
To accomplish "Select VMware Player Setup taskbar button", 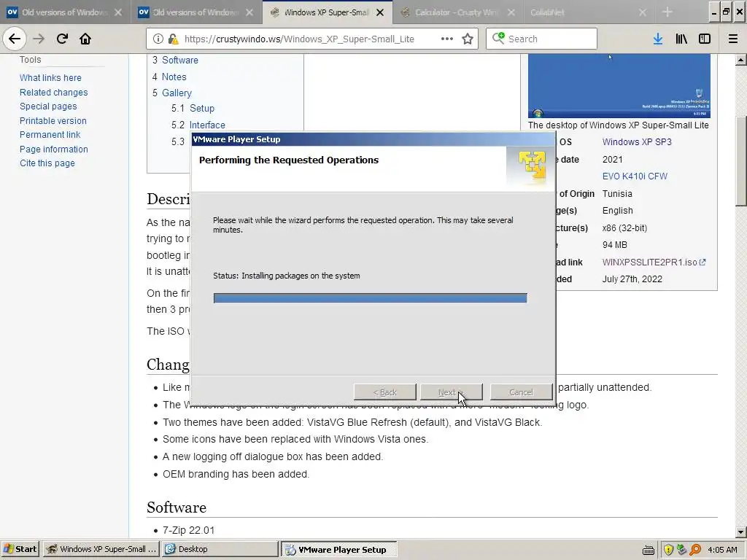I will (338, 549).
